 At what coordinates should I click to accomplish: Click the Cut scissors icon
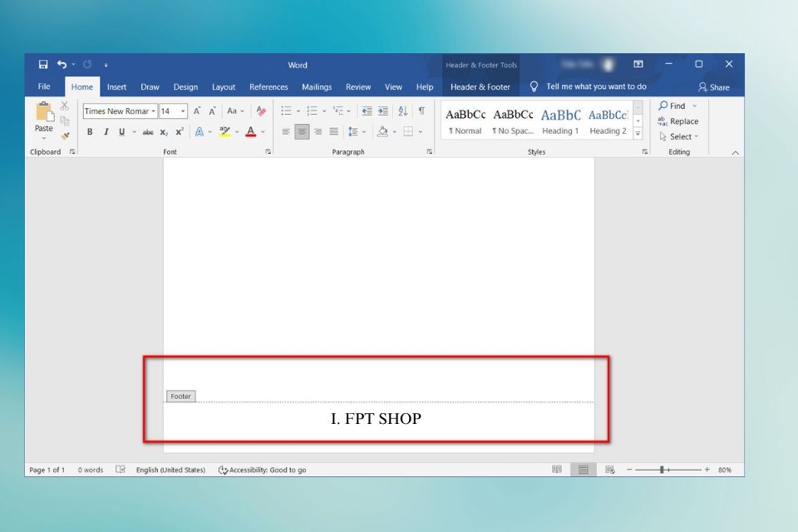point(65,106)
